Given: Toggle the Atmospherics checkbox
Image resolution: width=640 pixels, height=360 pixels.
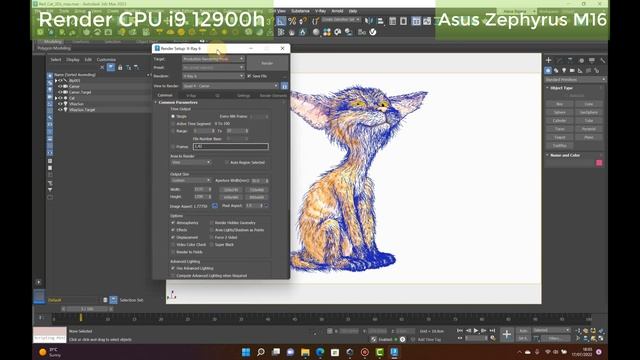Looking at the screenshot, I should click(x=173, y=223).
